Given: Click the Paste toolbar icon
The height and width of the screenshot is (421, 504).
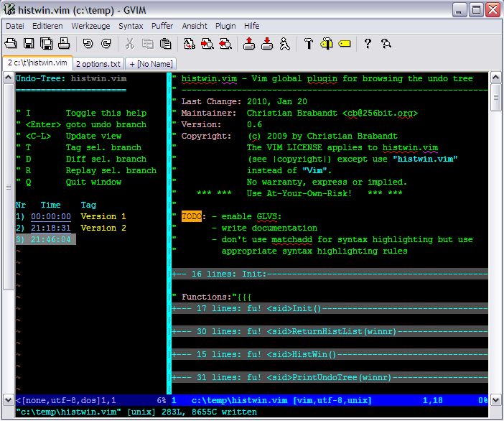Looking at the screenshot, I should point(164,44).
